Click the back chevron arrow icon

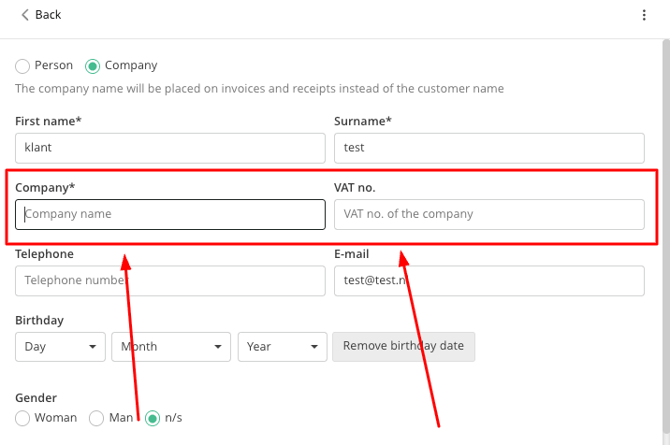tap(24, 15)
